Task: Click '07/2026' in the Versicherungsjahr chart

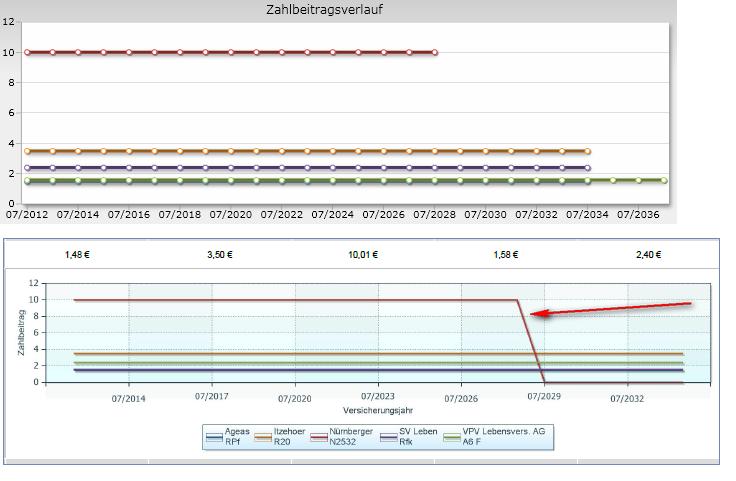Action: tap(461, 399)
